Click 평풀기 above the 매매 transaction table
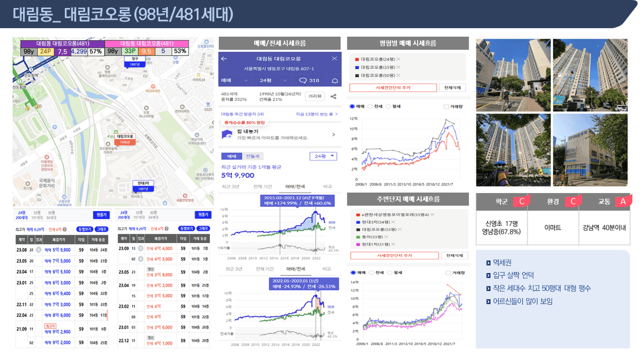 pyautogui.click(x=101, y=214)
